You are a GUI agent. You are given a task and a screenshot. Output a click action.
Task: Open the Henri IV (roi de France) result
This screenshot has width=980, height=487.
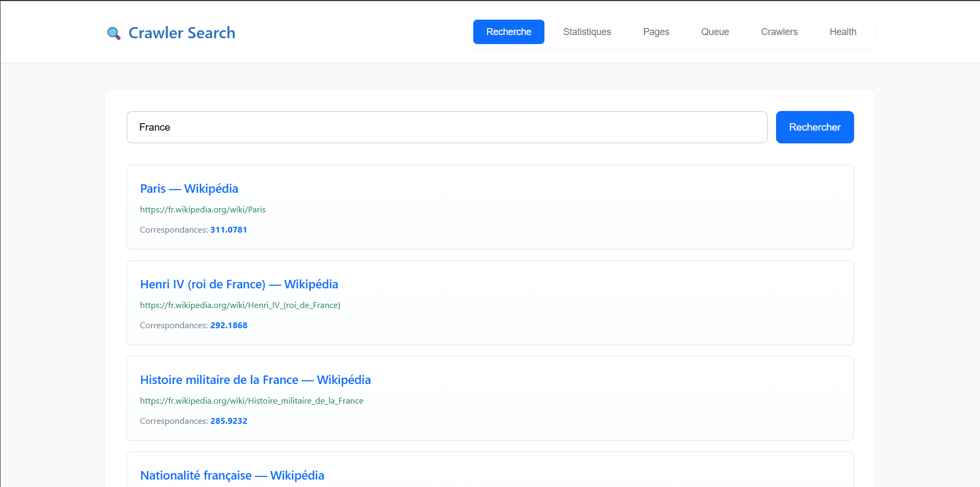click(239, 284)
